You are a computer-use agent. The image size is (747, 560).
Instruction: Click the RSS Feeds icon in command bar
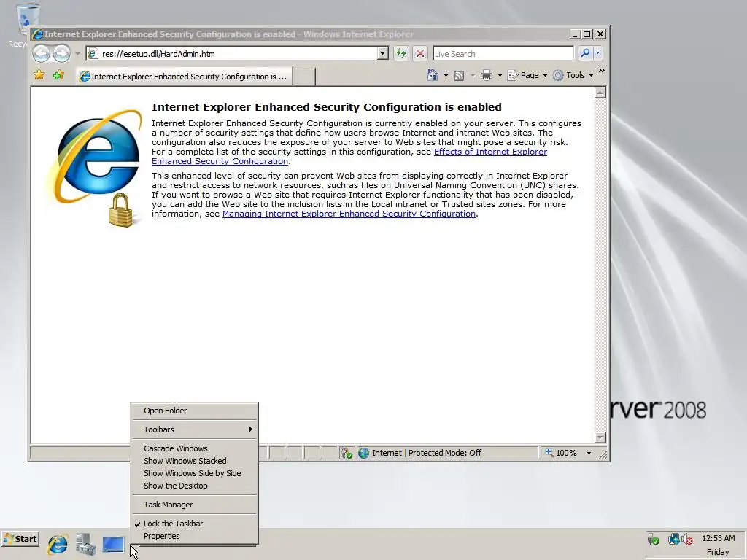coord(459,75)
